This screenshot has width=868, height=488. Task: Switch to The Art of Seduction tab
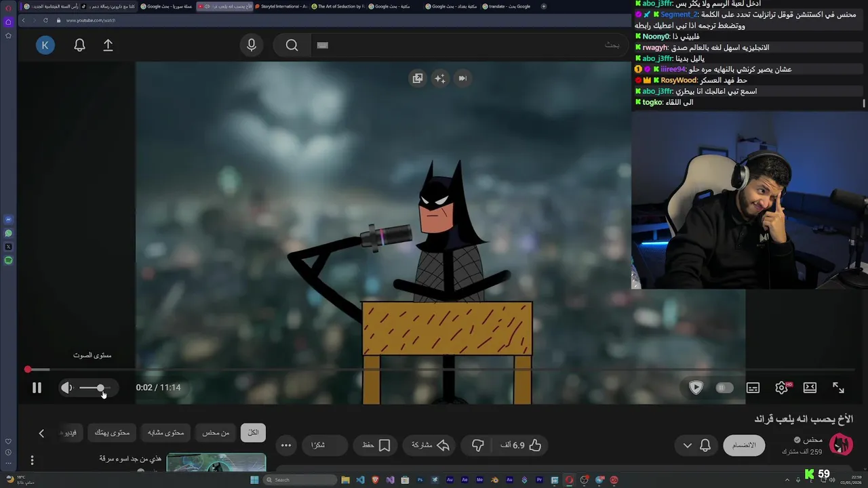(339, 6)
